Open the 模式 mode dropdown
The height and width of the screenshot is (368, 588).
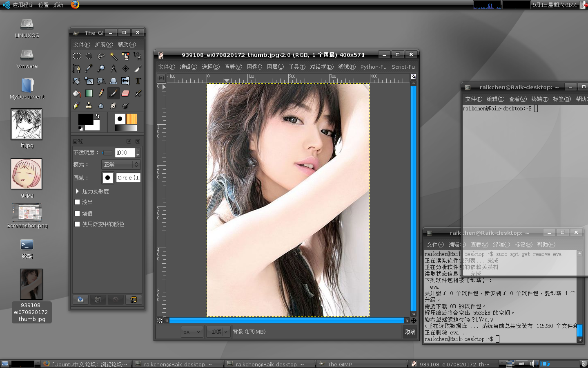121,164
